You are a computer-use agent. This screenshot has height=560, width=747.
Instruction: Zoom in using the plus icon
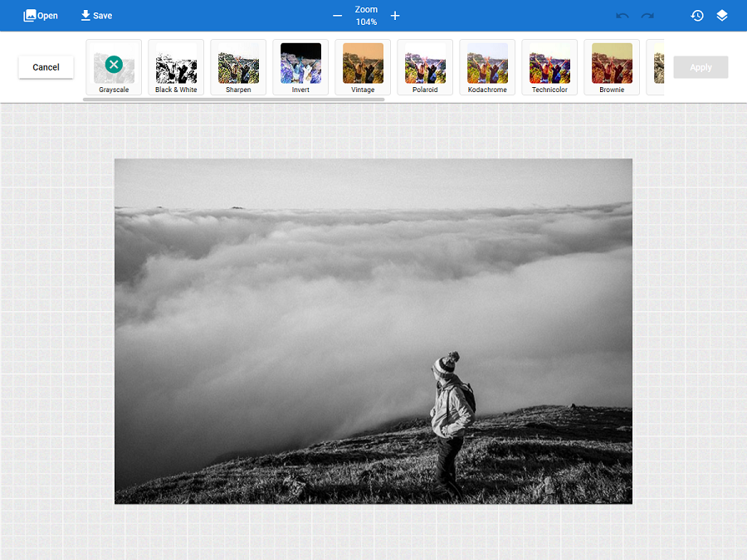click(394, 15)
